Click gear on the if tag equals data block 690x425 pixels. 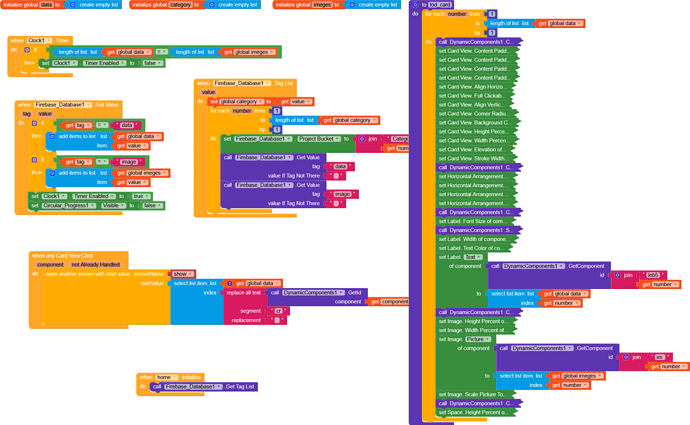(x=34, y=124)
